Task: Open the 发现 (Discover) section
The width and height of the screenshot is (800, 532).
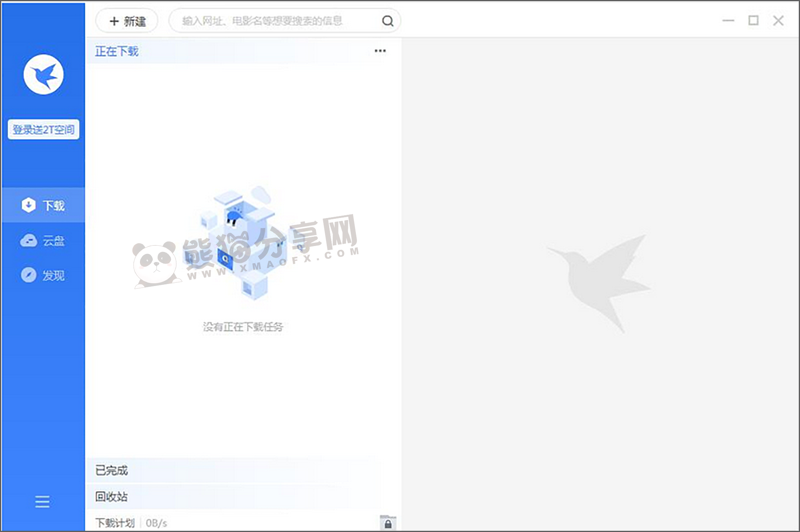Action: [44, 275]
